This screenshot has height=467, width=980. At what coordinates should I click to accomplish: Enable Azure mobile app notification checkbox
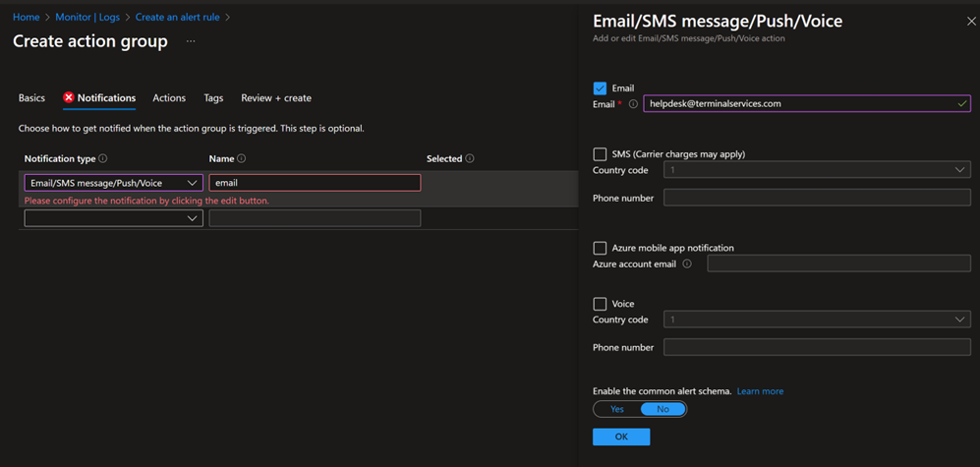point(600,248)
